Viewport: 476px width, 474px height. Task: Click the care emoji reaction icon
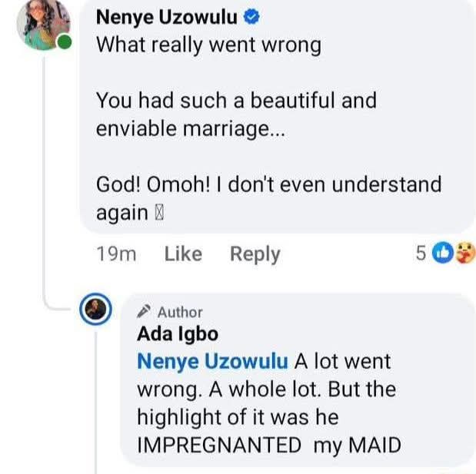click(x=464, y=253)
